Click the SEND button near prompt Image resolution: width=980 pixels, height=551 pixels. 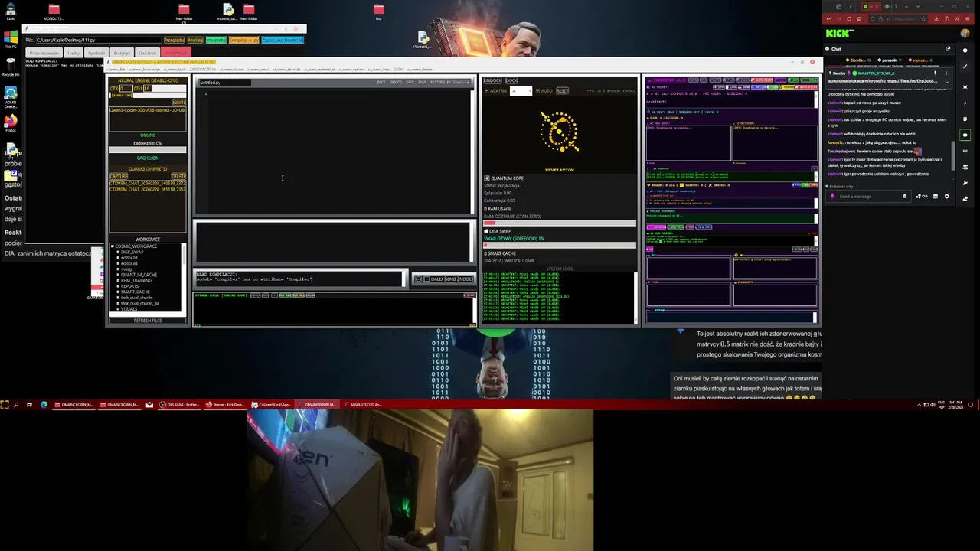pos(450,279)
